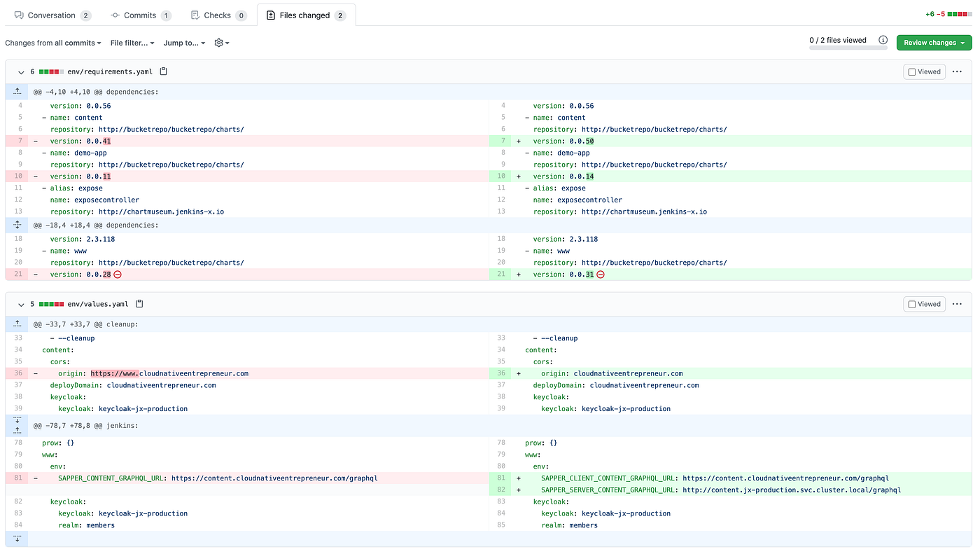This screenshot has height=554, width=980.
Task: Copy the env/values.yaml file path
Action: [139, 304]
